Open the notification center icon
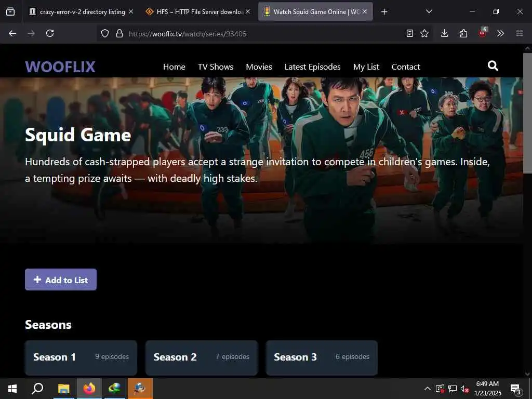 pos(516,389)
